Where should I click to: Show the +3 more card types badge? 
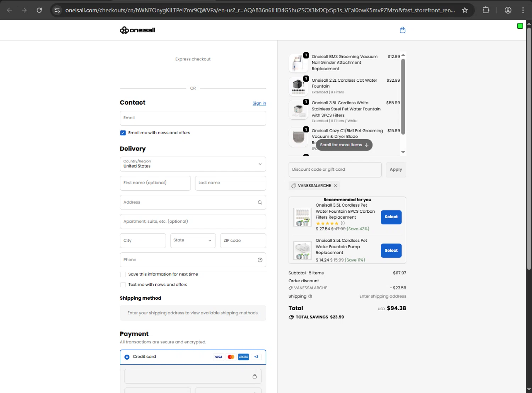pos(256,357)
